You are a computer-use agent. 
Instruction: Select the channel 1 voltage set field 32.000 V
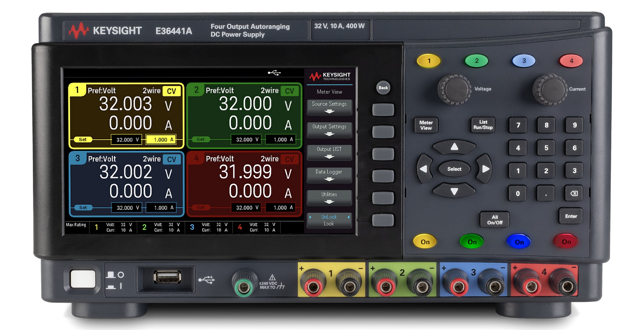coord(126,140)
